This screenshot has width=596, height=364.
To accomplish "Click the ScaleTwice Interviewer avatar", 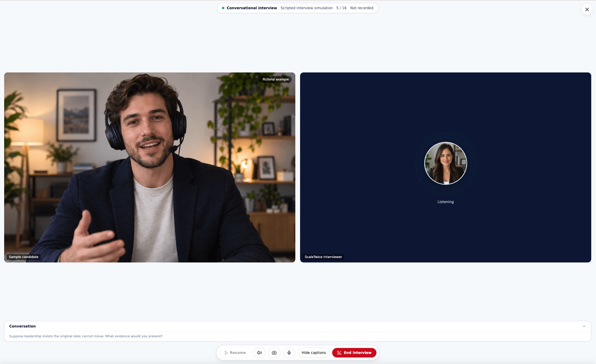I will pos(445,163).
